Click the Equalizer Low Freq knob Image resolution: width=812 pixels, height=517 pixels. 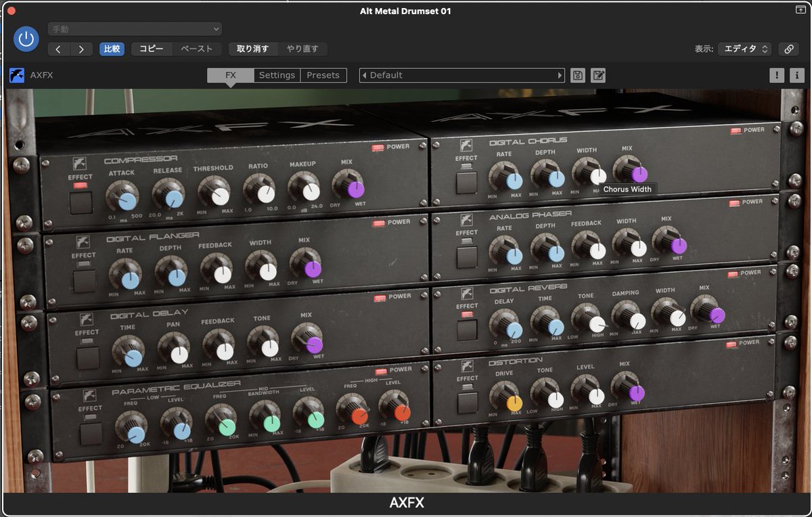pyautogui.click(x=131, y=429)
